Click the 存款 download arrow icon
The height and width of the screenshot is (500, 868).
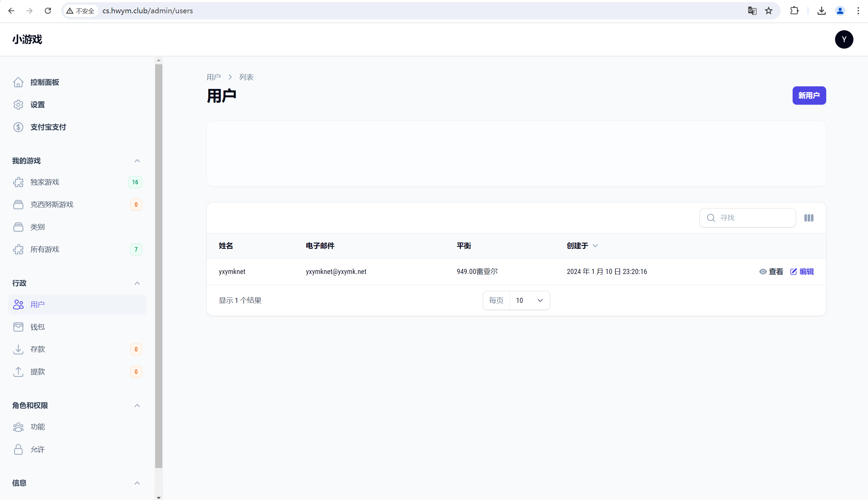(x=18, y=349)
